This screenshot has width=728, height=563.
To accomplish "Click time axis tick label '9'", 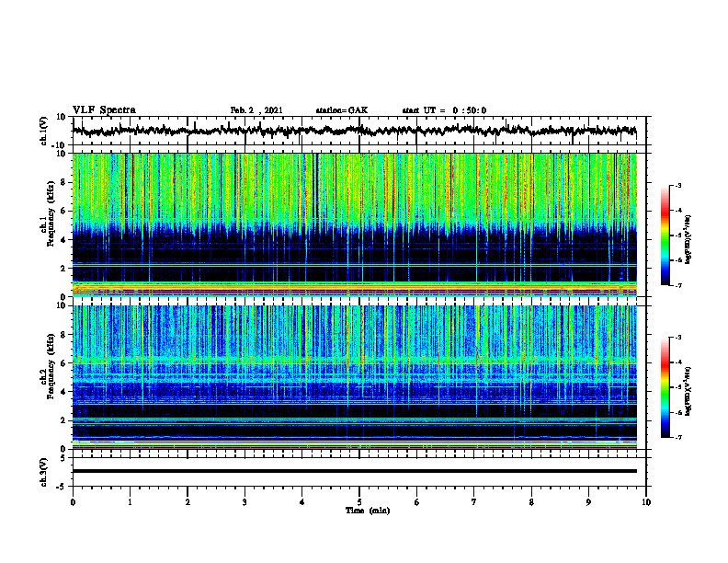I will tap(588, 502).
